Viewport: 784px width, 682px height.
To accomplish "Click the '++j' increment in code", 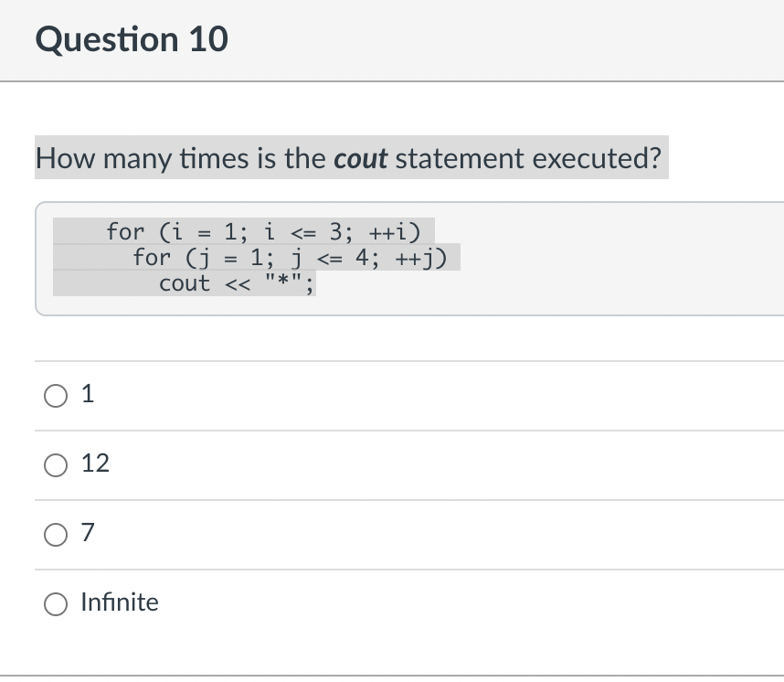I will (421, 258).
